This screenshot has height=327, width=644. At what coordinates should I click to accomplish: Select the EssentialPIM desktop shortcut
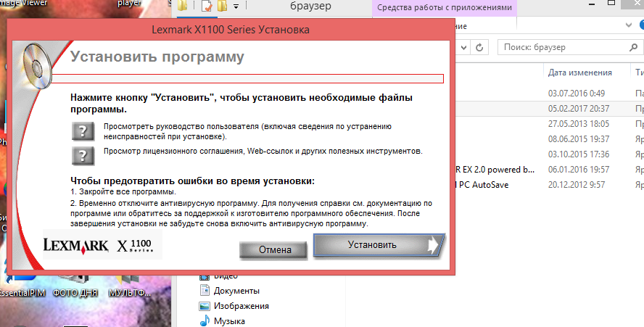21,286
